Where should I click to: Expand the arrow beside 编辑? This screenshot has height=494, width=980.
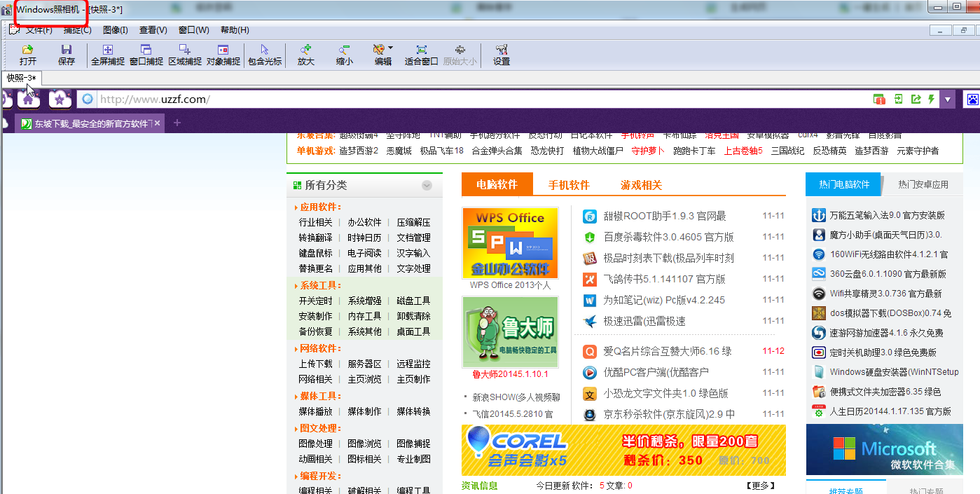(390, 48)
